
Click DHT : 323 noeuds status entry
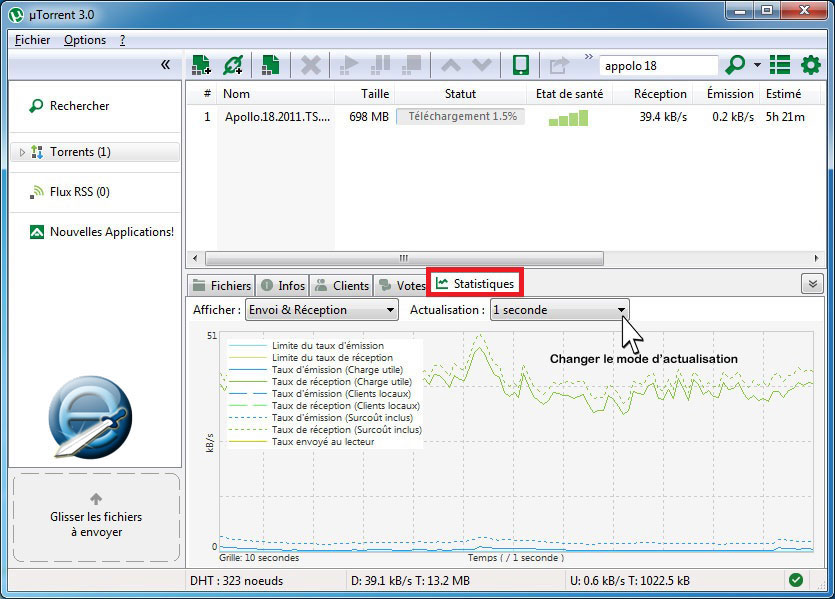tap(237, 580)
